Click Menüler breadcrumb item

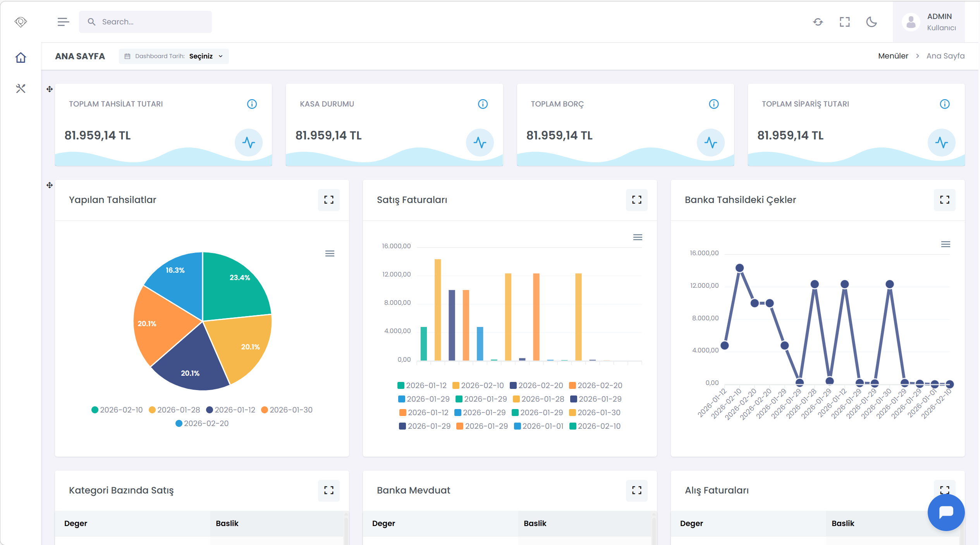[x=893, y=56]
